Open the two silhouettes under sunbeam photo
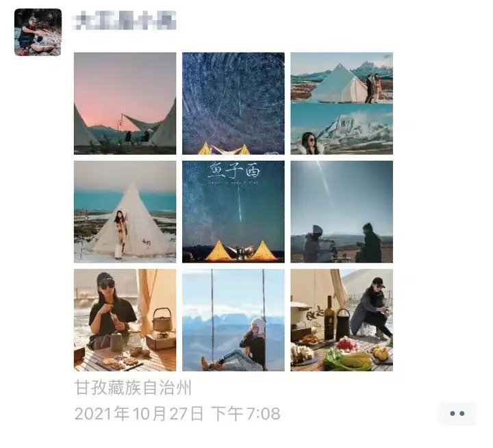This screenshot has width=493, height=448. [x=342, y=212]
